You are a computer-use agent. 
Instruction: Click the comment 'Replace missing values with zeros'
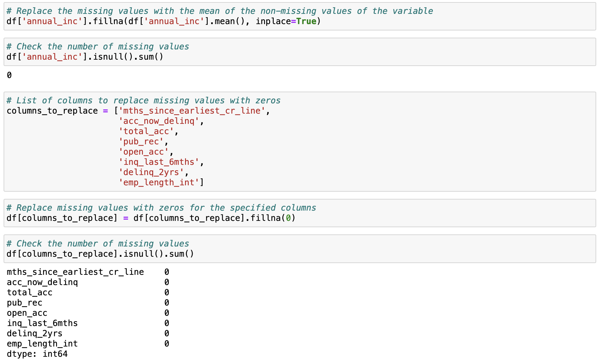tap(161, 208)
